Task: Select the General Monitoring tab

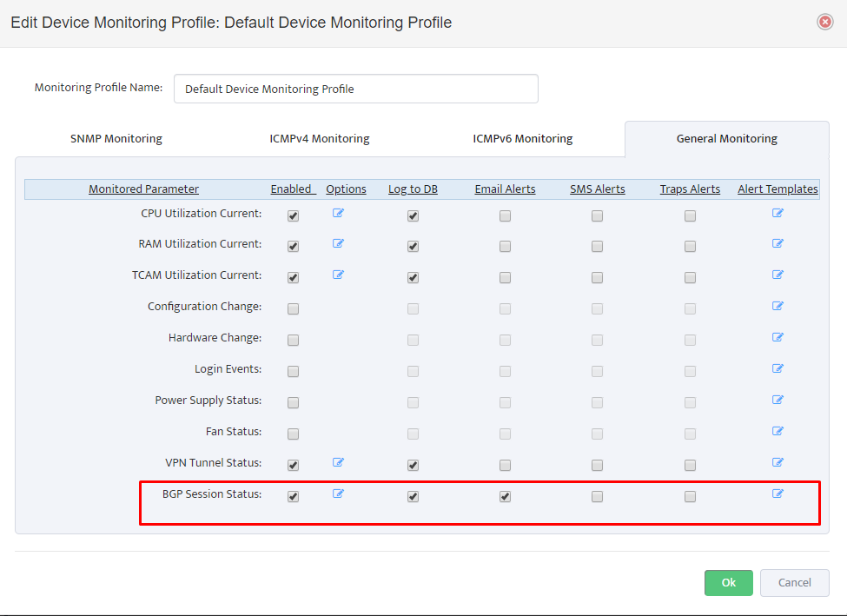Action: [x=726, y=139]
